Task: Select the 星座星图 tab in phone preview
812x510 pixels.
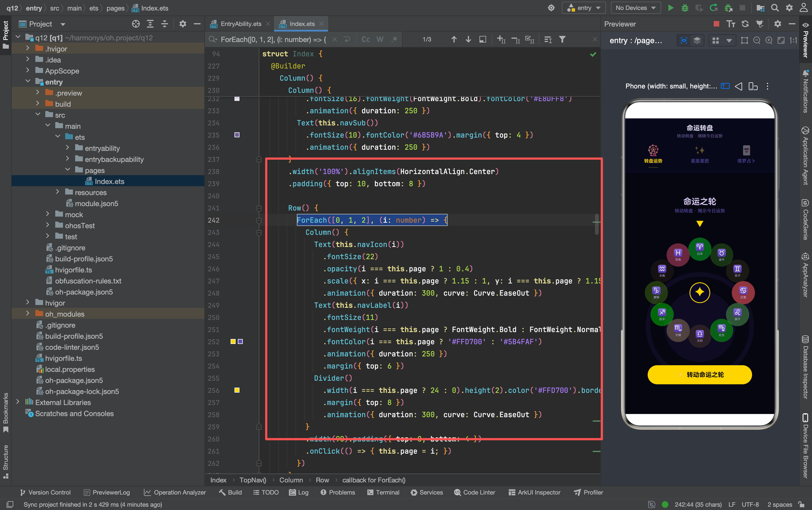Action: coord(699,154)
